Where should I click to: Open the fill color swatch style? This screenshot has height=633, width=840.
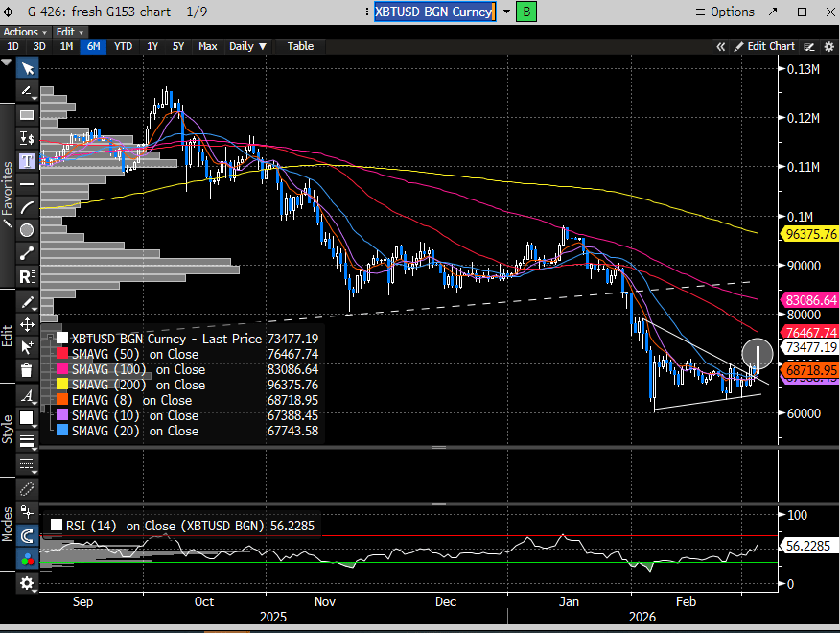pyautogui.click(x=28, y=418)
